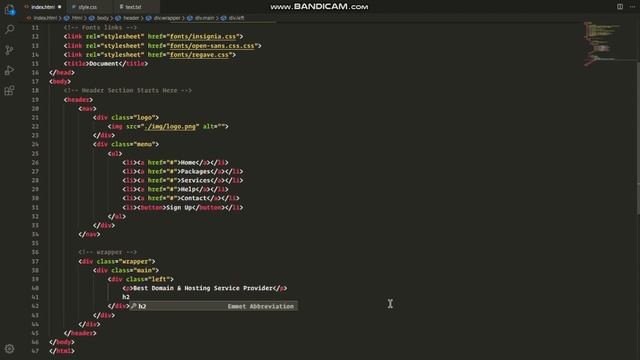The height and width of the screenshot is (360, 640).
Task: Open the Source Control view
Action: tap(9, 50)
